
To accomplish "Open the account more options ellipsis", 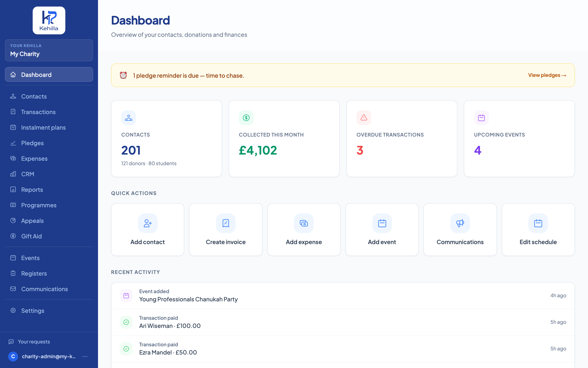I will click(85, 357).
